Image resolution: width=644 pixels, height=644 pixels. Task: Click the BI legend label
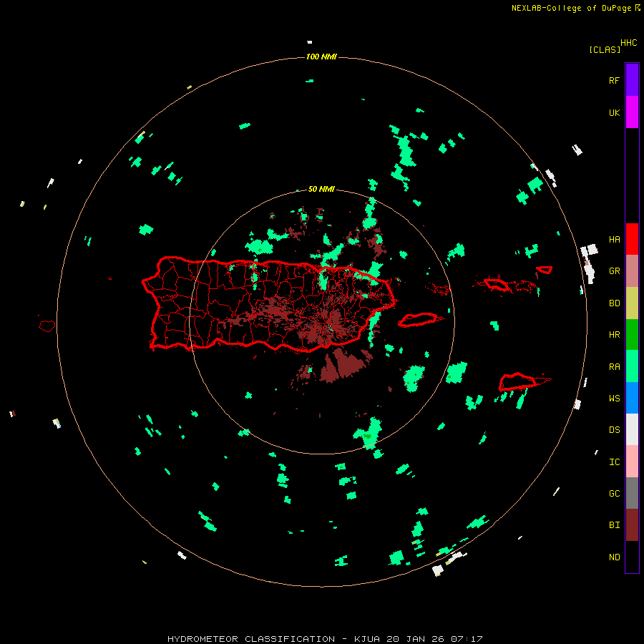point(614,525)
